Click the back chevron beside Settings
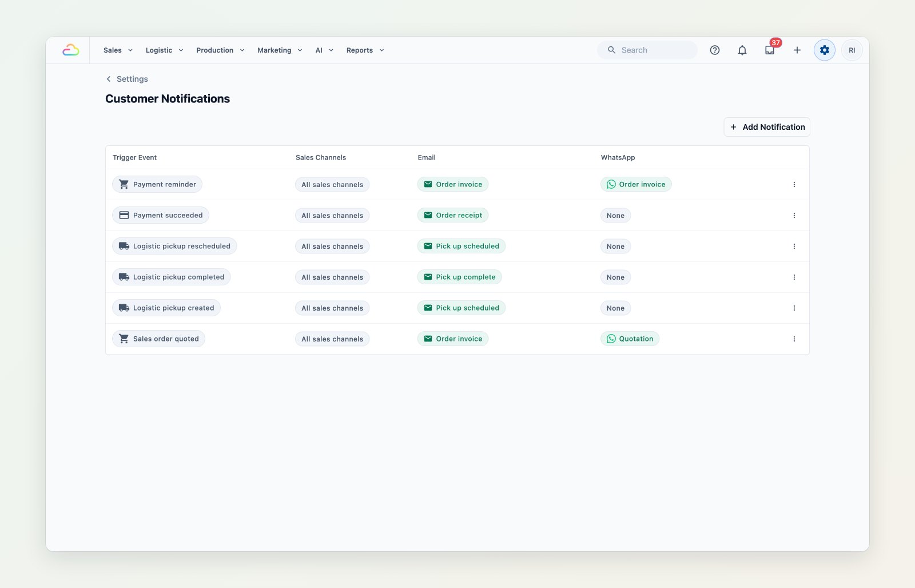Screen dimensions: 915x588 (109, 79)
